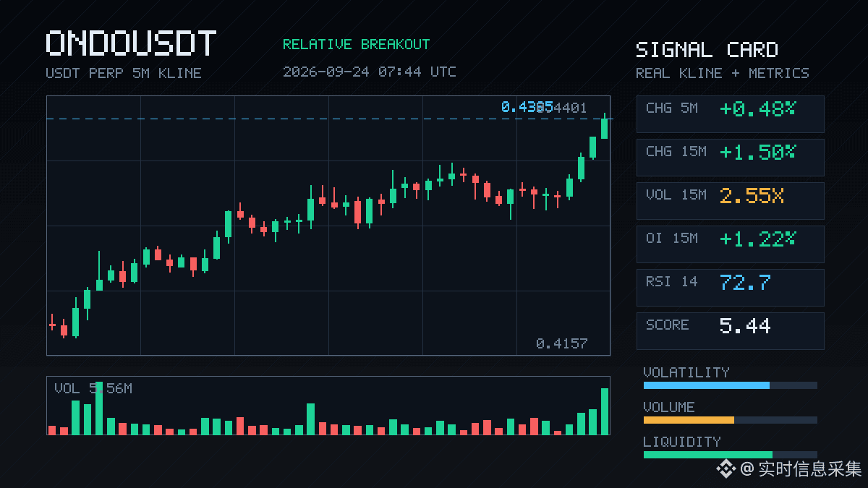The height and width of the screenshot is (488, 868).
Task: Click the CHG 15M metric card
Action: (x=730, y=158)
